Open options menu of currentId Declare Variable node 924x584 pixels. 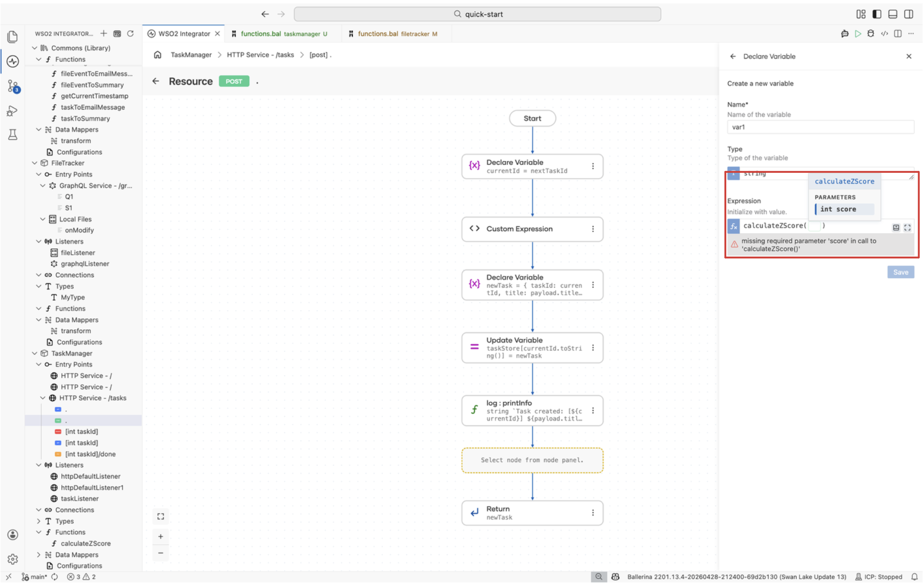pos(593,166)
